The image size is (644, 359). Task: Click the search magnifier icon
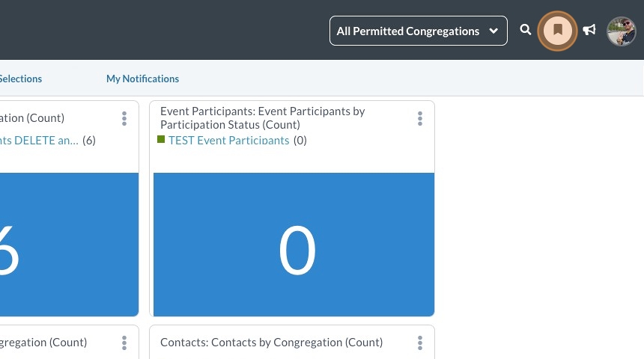pos(526,30)
